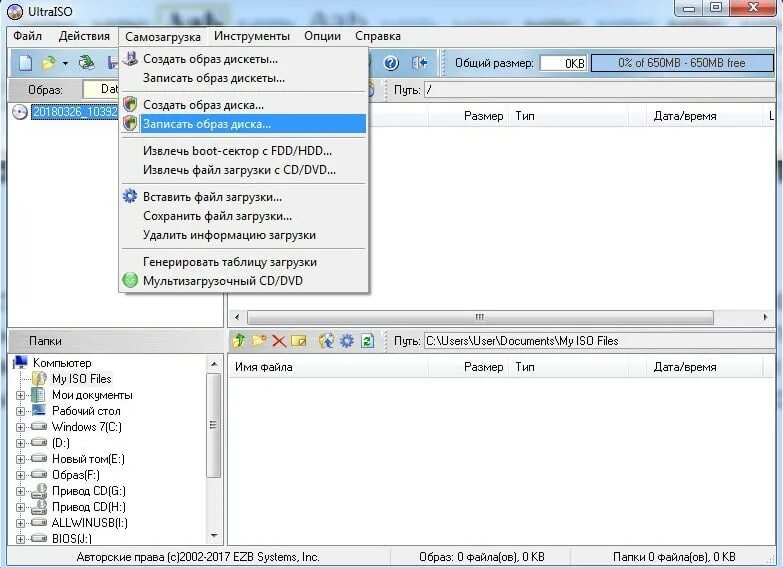Viewport: 783px width, 568px height.
Task: Click the Общий размер 0KB field
Action: 563,63
